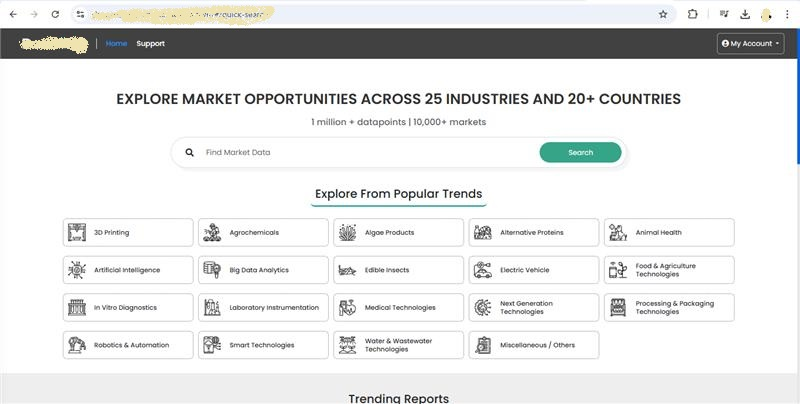Click the 3D Printing category icon

click(x=76, y=232)
